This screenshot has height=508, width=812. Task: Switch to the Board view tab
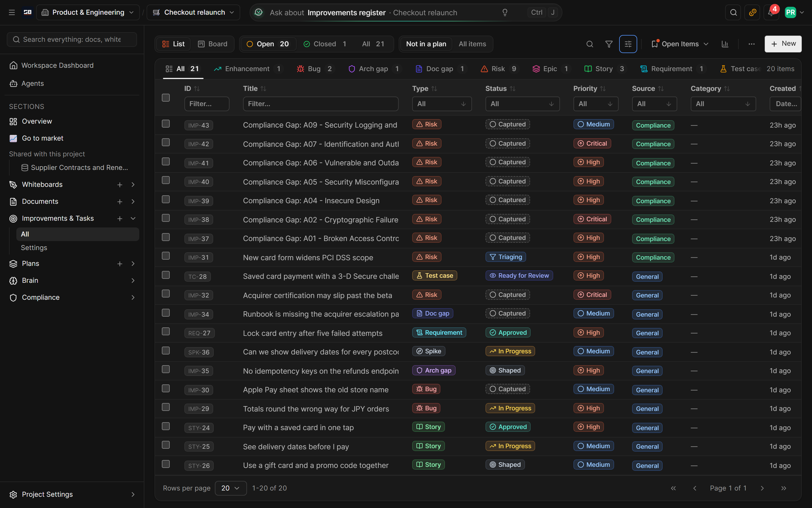(213, 44)
